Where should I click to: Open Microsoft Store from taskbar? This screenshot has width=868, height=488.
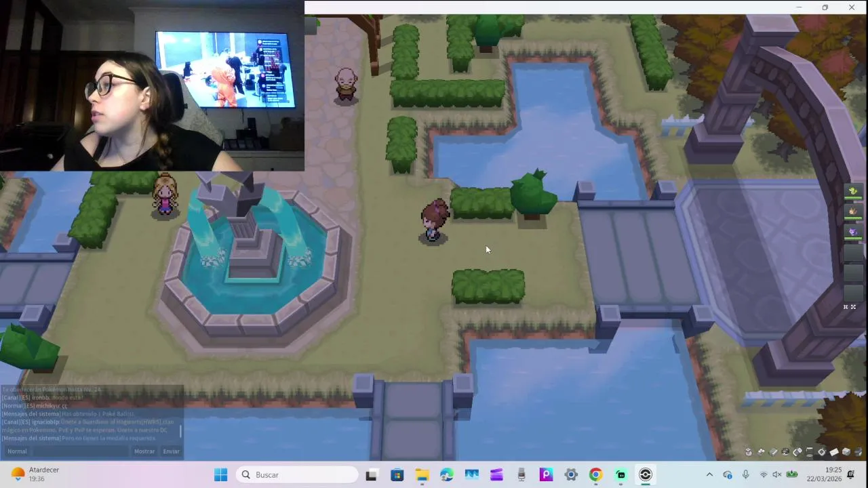(x=397, y=474)
